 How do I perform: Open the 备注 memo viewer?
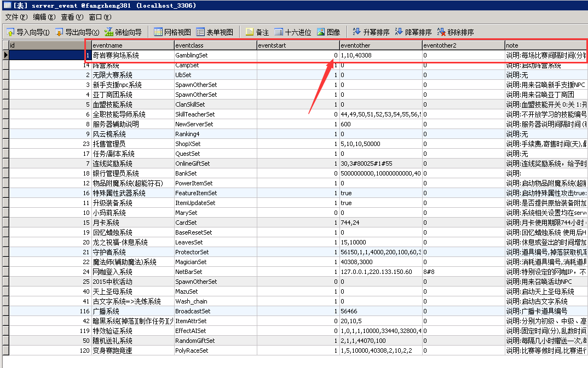[x=257, y=32]
